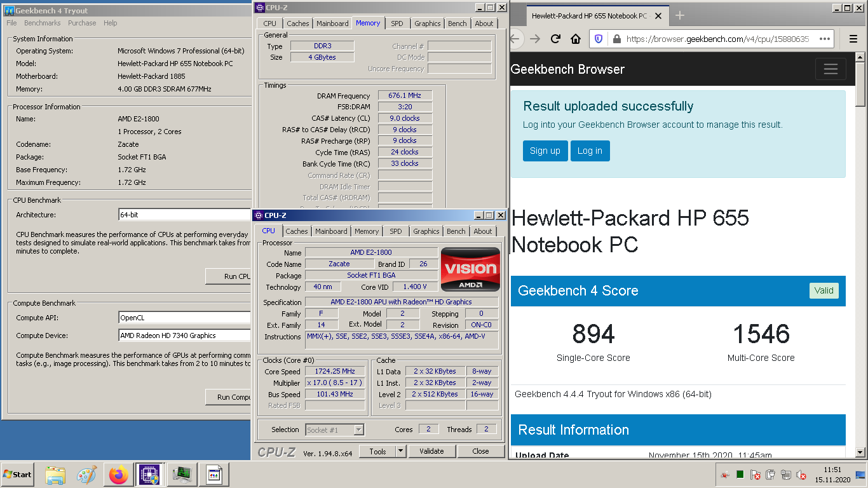Open a new Firefox tab
Screen dimensions: 868x488
(x=679, y=15)
